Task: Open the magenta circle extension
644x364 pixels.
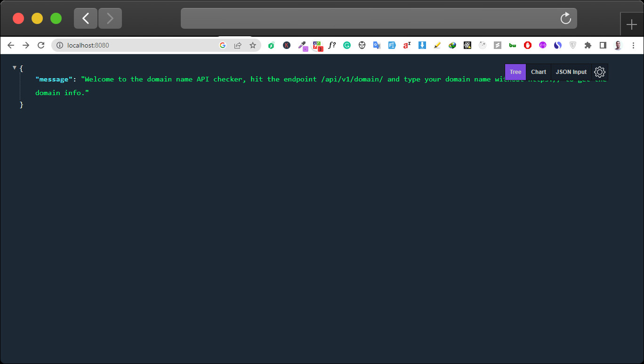Action: [543, 45]
